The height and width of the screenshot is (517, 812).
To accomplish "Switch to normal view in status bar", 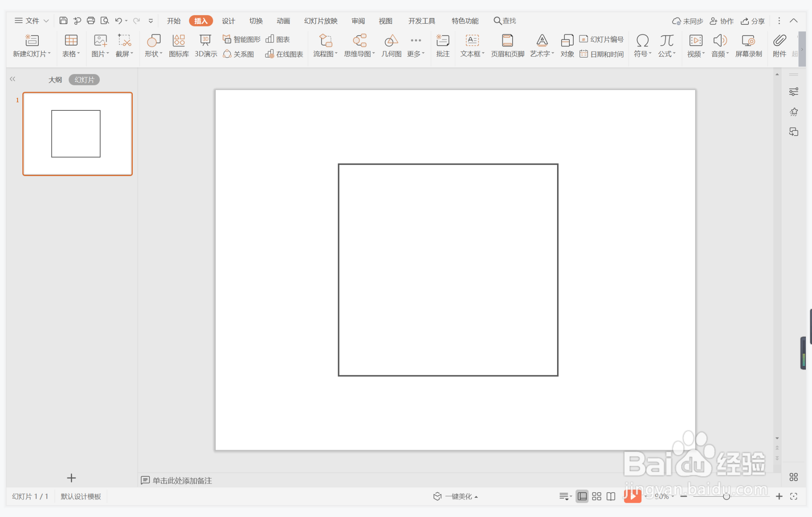I will point(582,496).
